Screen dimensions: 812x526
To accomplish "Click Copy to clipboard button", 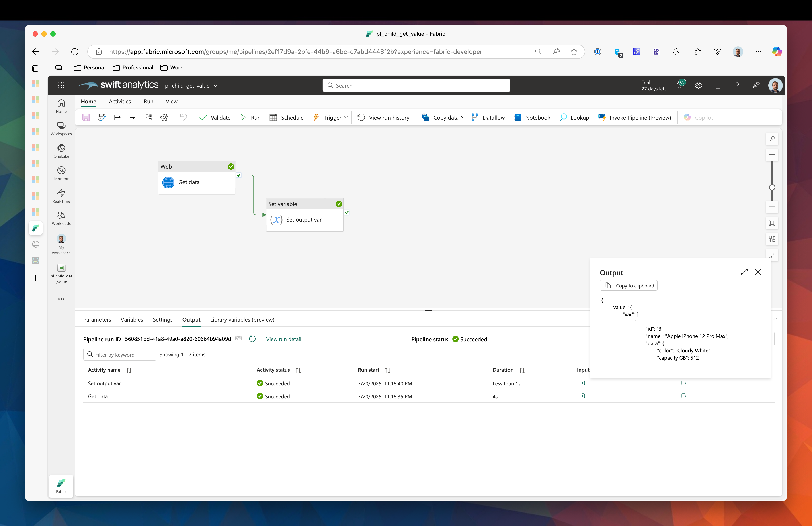I will (x=629, y=286).
